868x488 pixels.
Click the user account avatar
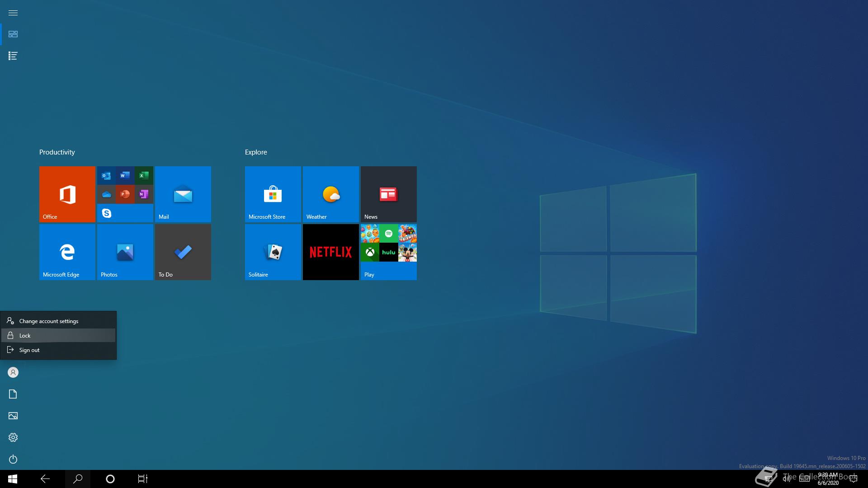(x=13, y=372)
